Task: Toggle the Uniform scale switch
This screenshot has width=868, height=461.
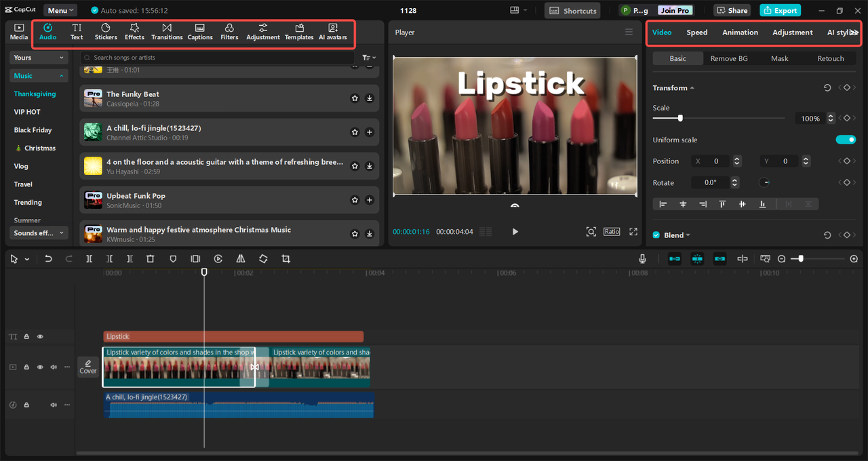Action: tap(846, 140)
